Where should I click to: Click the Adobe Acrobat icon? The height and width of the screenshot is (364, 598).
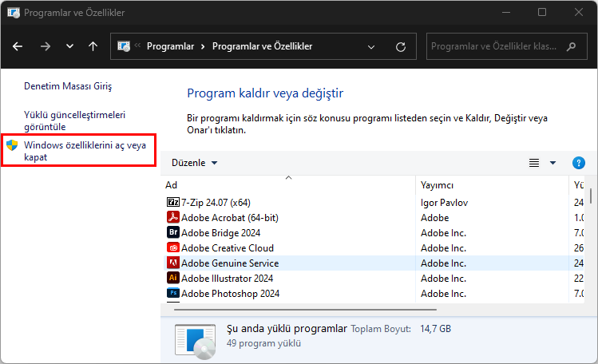tap(173, 217)
